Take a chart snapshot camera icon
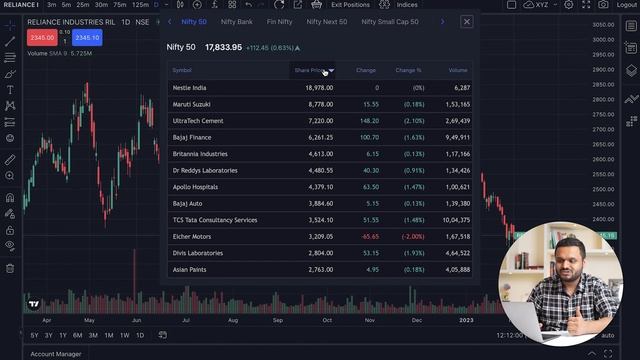 pyautogui.click(x=603, y=5)
